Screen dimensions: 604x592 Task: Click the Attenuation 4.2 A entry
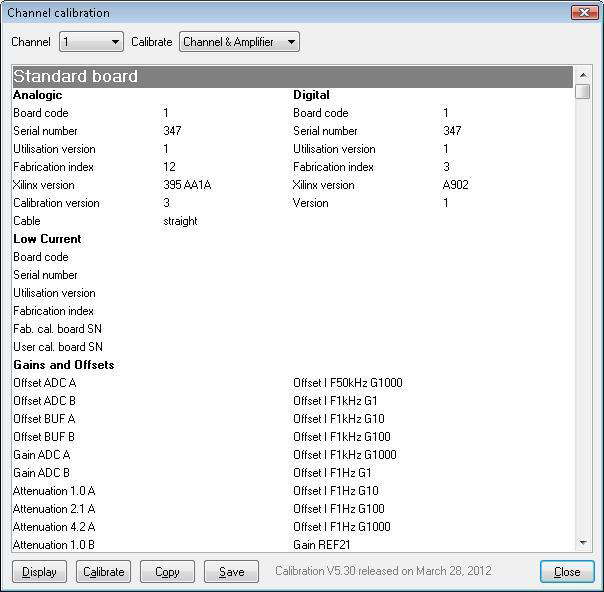point(54,527)
